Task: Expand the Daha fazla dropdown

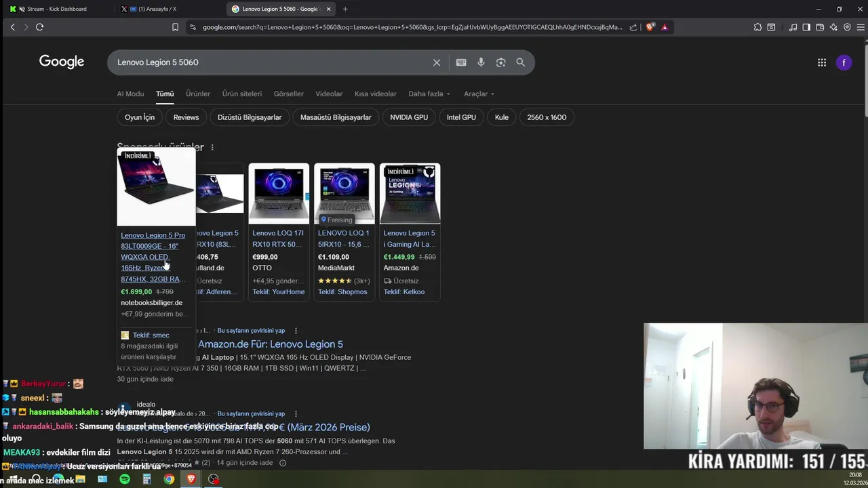Action: tap(429, 94)
